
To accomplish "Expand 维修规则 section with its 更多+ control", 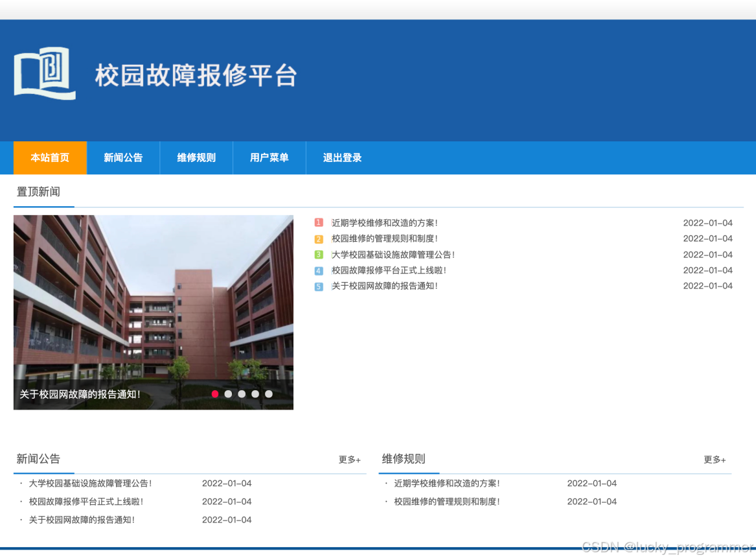I will (714, 460).
